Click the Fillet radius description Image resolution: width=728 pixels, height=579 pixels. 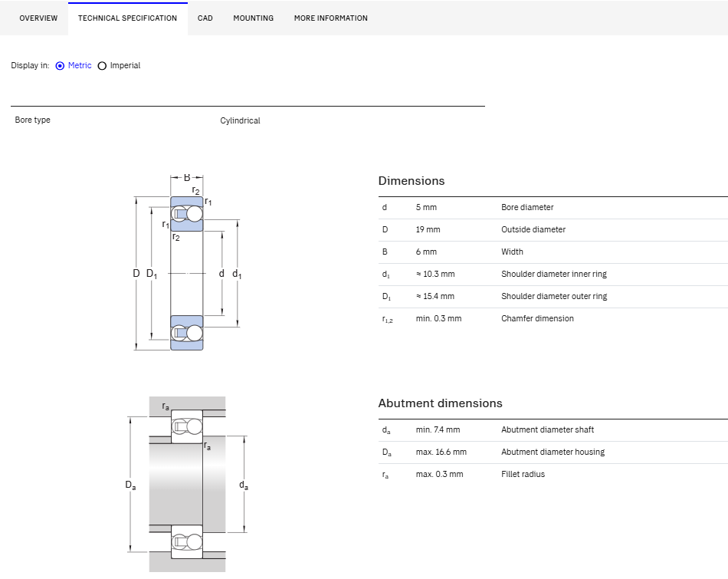[523, 475]
